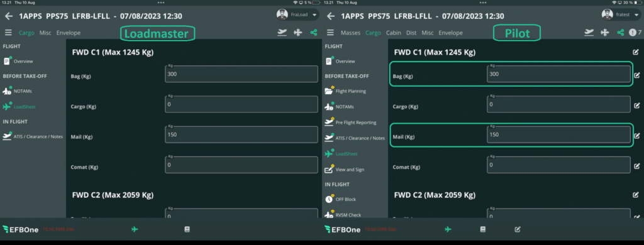
Task: Edit FWD C1 section in Pilot screen
Action: [636, 52]
